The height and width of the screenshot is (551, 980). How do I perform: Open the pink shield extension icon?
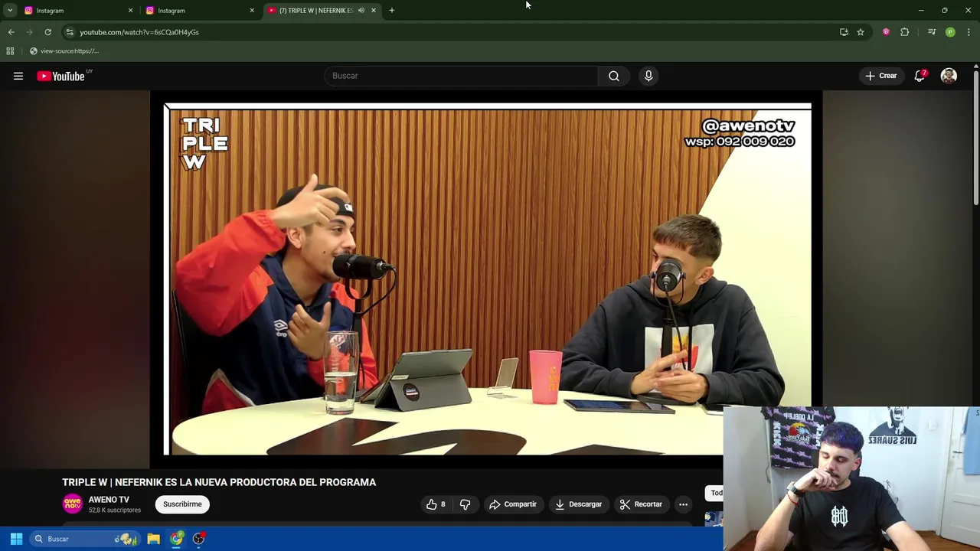(x=886, y=32)
